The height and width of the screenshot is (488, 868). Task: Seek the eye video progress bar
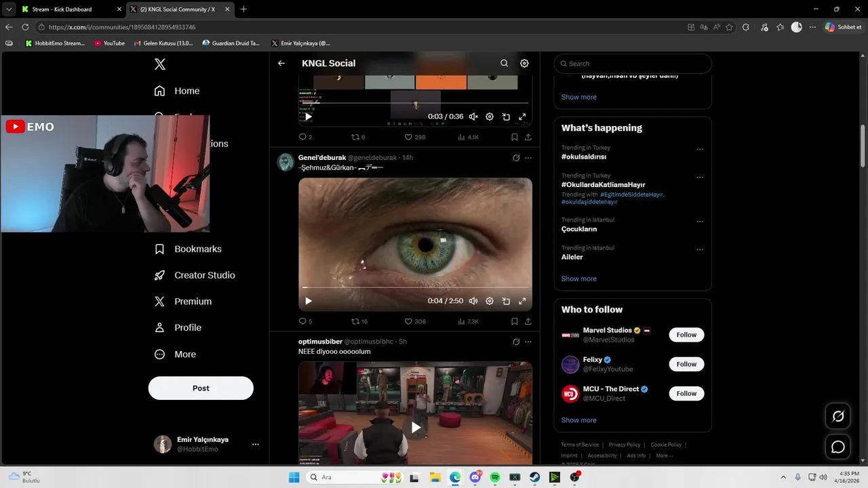415,287
